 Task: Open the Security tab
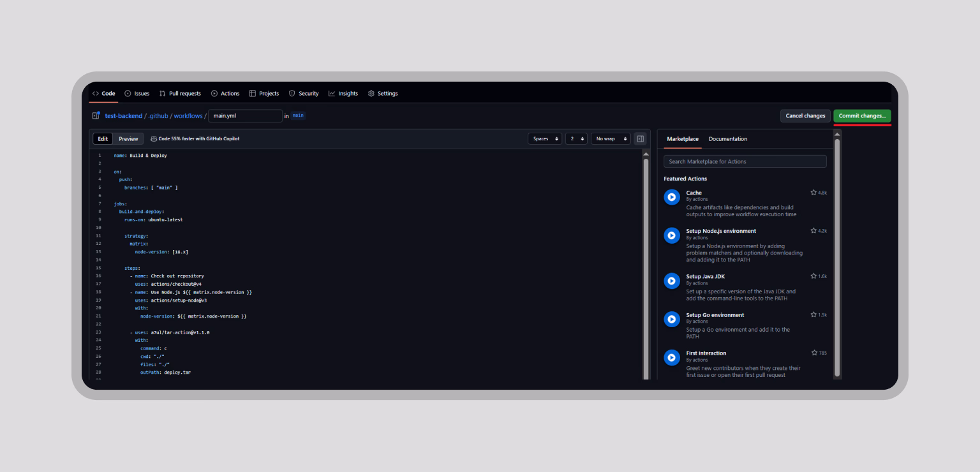pos(304,93)
